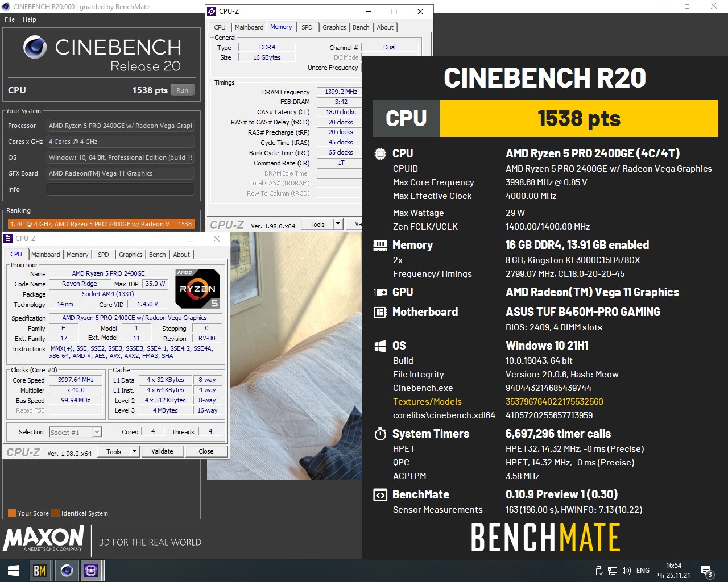Switch to Mainboard tab in the CPU-Z CPU window
The image size is (728, 582).
tap(45, 255)
